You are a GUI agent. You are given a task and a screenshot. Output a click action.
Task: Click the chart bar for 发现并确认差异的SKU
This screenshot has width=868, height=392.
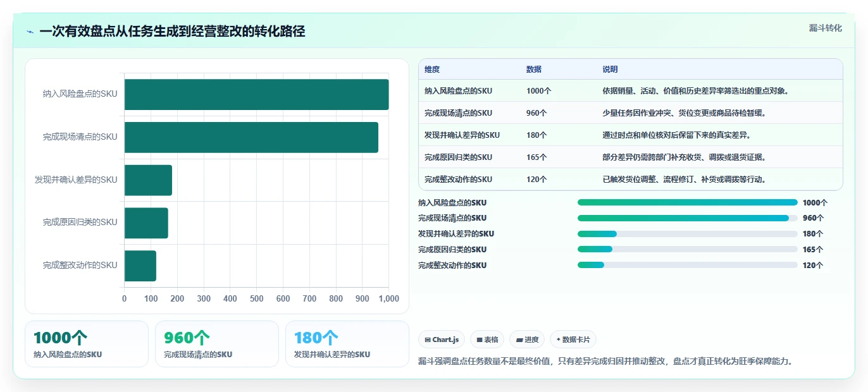[x=148, y=180]
